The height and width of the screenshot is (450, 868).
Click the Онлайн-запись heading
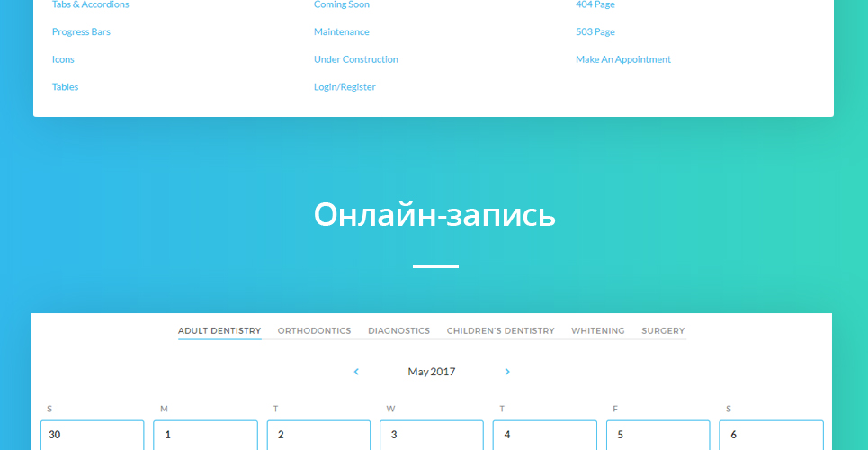coord(434,214)
